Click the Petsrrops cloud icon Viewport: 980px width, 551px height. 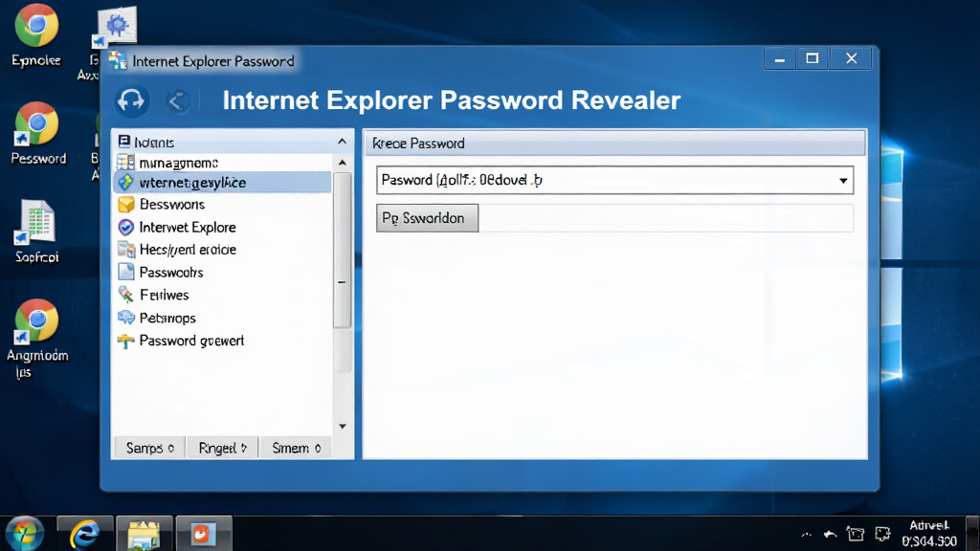pyautogui.click(x=125, y=318)
